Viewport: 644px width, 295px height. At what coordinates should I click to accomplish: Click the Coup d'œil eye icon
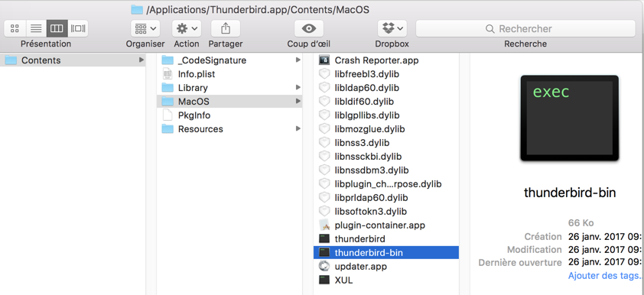(x=309, y=28)
